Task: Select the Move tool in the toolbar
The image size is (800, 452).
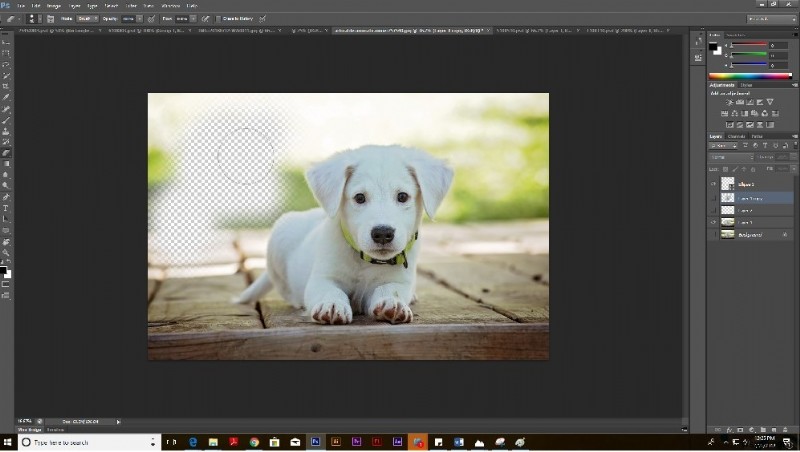Action: click(6, 43)
